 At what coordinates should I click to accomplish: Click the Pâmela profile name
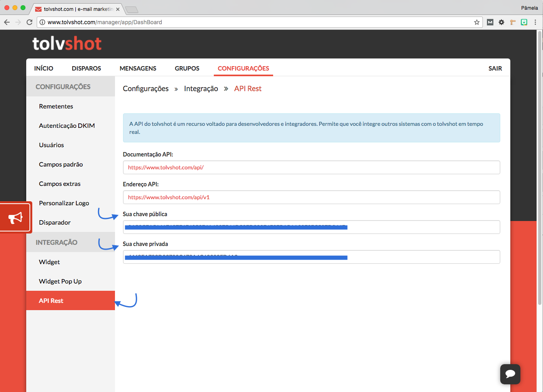[529, 8]
